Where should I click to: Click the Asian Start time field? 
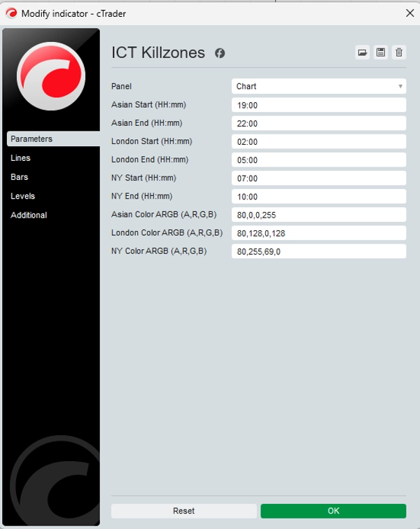pos(318,105)
